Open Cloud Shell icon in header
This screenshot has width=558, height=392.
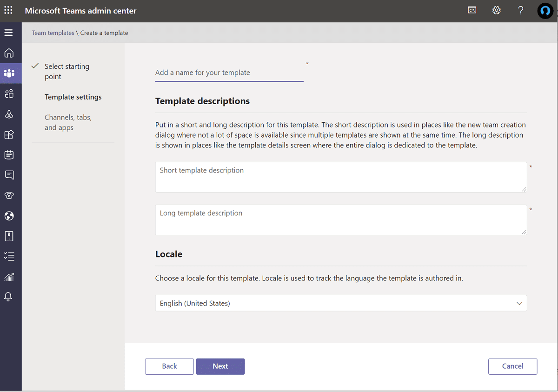pos(472,10)
